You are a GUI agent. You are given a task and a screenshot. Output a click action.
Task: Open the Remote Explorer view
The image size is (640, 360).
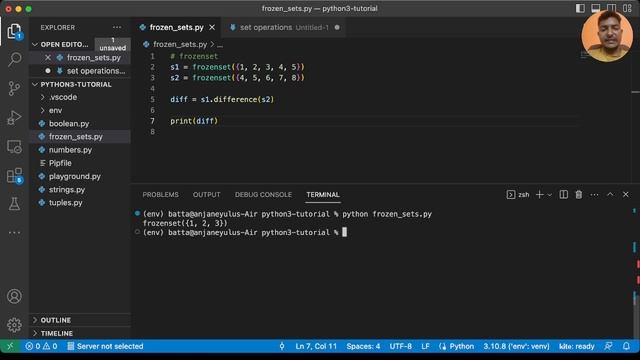(14, 147)
